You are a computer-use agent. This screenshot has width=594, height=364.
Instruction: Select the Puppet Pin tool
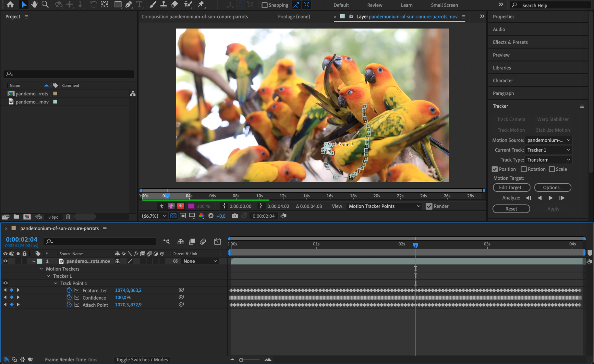(201, 4)
